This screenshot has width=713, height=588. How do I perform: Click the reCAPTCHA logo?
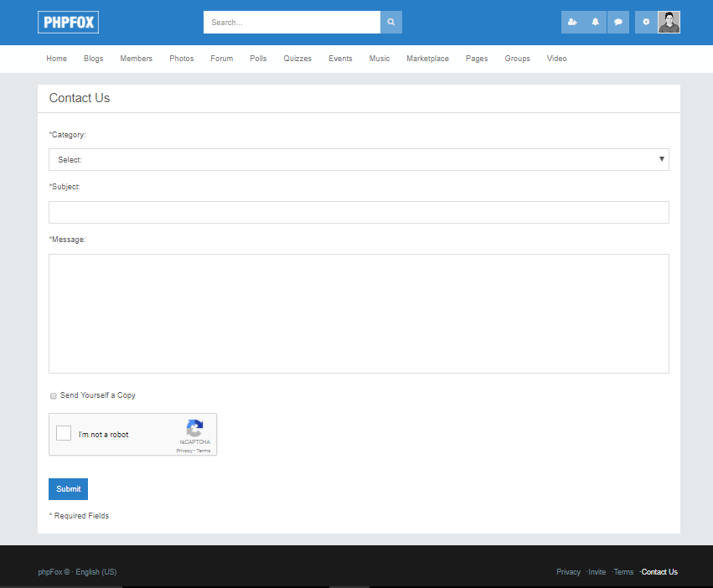coord(194,428)
